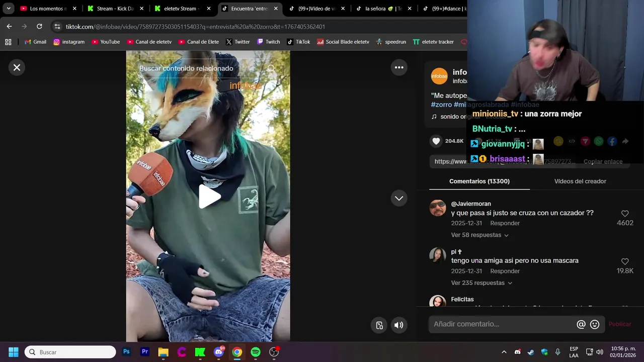
Task: Open the emoji picker in comment box
Action: click(x=595, y=324)
